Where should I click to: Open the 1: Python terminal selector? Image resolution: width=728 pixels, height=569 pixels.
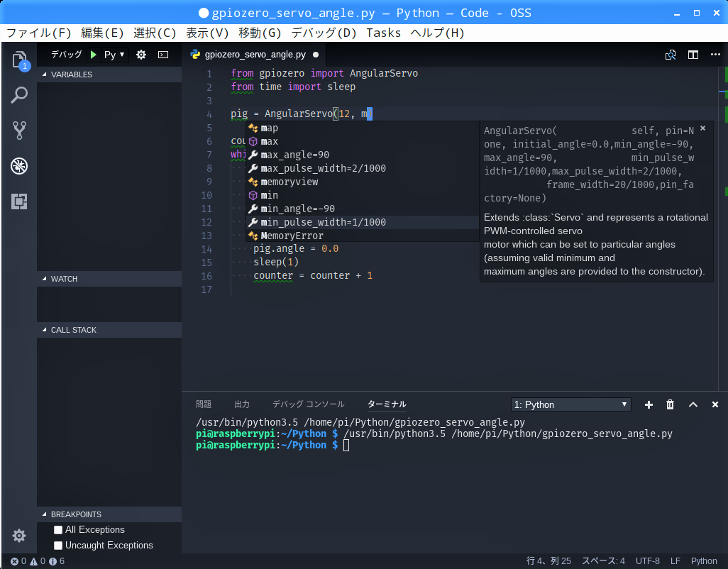pyautogui.click(x=570, y=404)
